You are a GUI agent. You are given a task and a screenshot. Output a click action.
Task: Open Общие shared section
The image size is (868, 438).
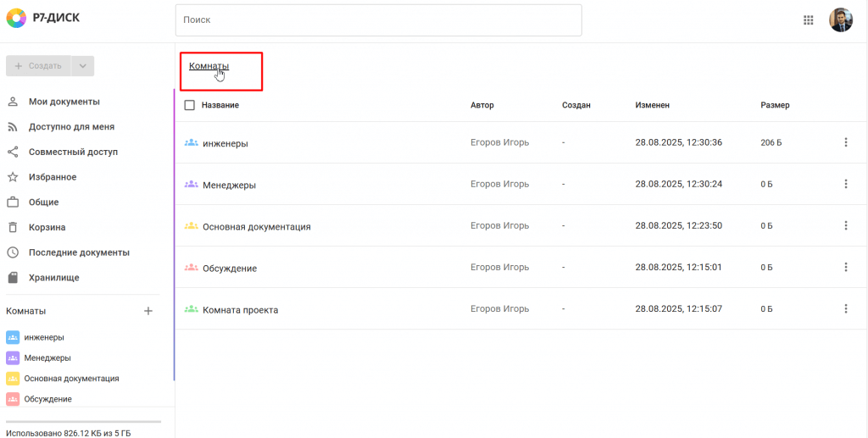pyautogui.click(x=44, y=202)
